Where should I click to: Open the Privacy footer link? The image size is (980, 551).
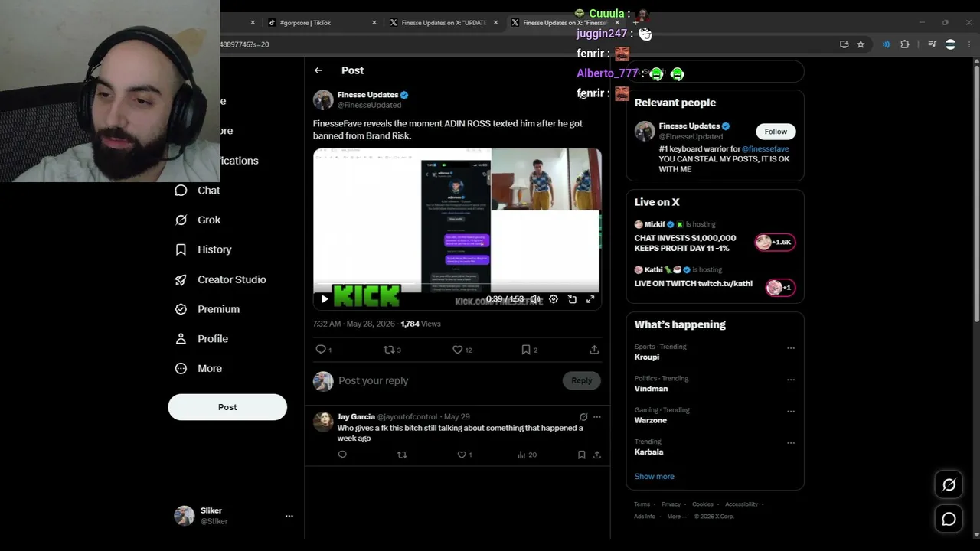pos(671,504)
